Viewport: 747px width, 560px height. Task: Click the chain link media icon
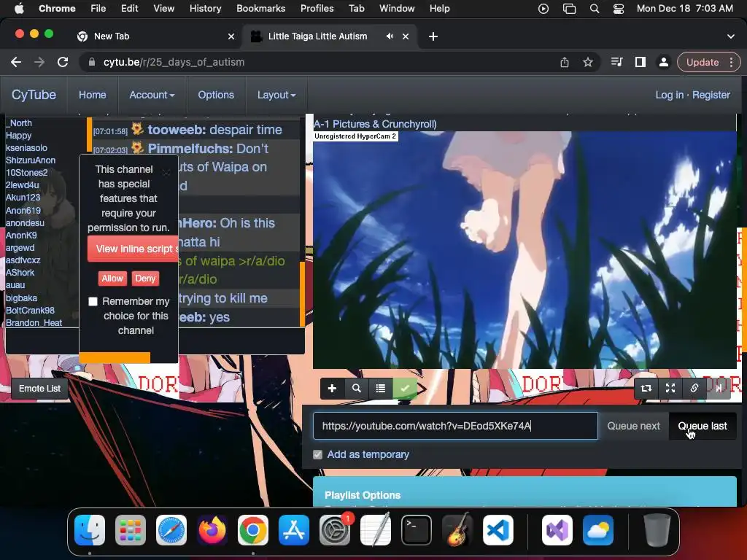coord(694,389)
